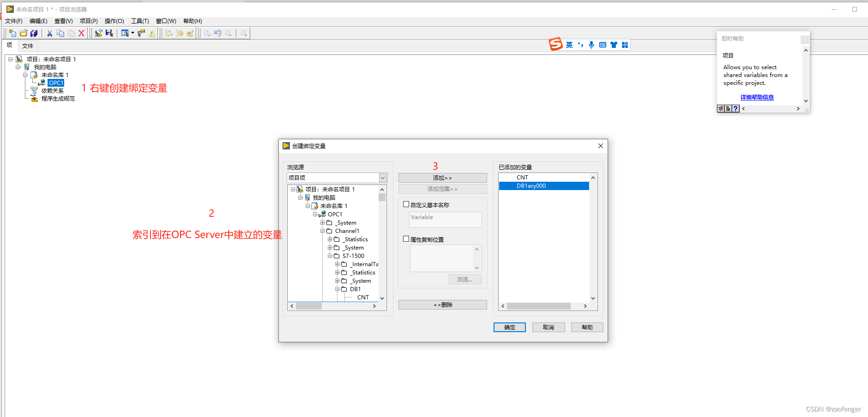Switch to the 文件 tab
The height and width of the screenshot is (417, 868).
[x=28, y=46]
